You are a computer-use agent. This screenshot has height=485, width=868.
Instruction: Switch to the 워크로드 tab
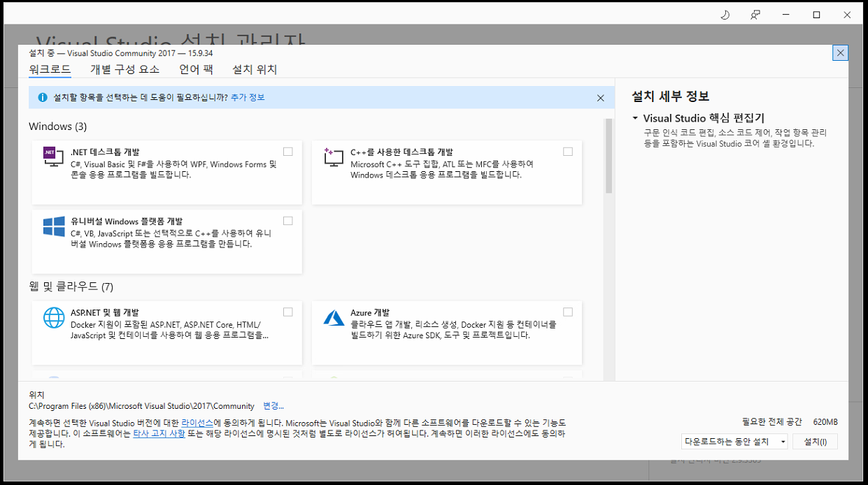[x=50, y=69]
